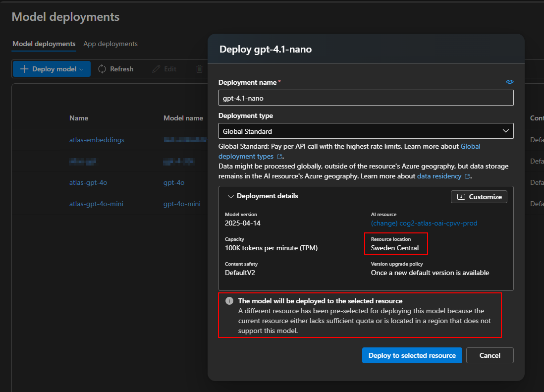The image size is (544, 392).
Task: Open the atlas-gpt-4o deployment
Action: [88, 182]
